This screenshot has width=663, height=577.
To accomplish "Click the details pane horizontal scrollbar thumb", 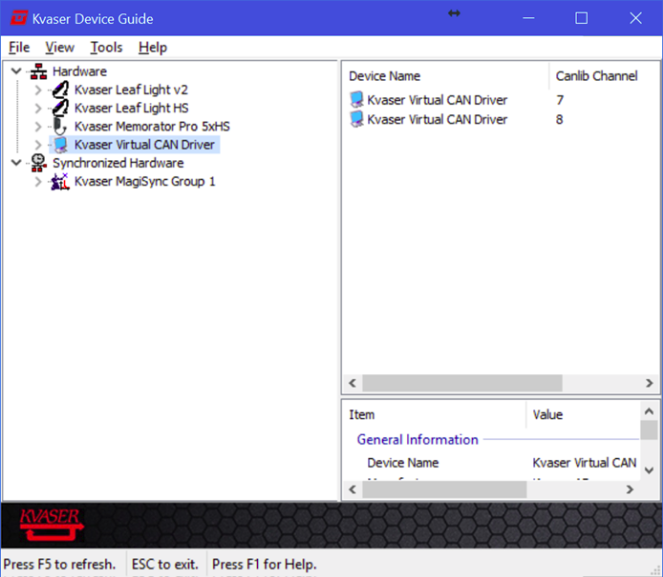I will click(x=444, y=489).
